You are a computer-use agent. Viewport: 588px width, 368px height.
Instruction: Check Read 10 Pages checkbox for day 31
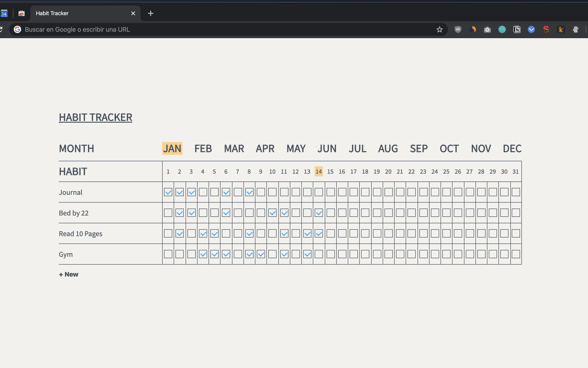point(516,234)
